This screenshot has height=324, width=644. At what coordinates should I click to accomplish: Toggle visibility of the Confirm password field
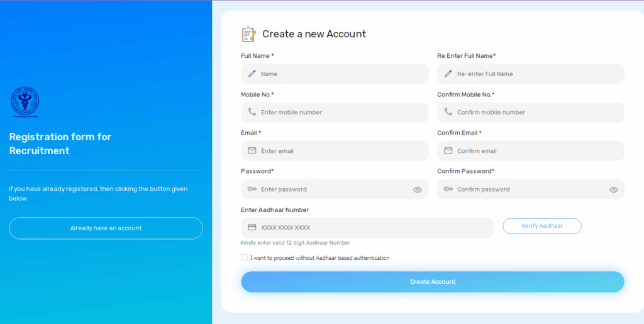coord(614,189)
